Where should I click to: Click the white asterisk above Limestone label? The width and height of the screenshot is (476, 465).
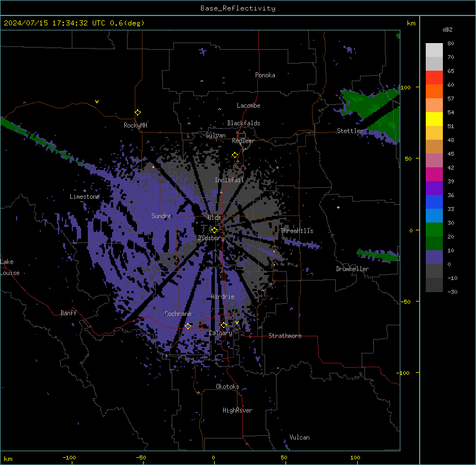click(84, 191)
